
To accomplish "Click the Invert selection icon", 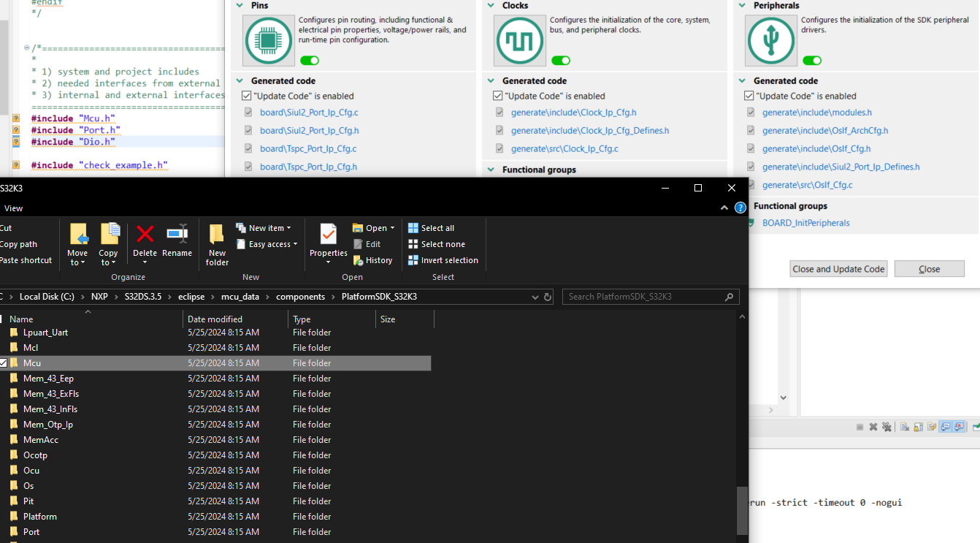I will point(413,260).
